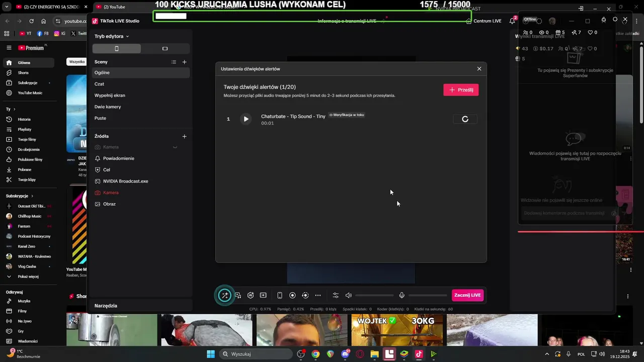
Task: Select the Puste scene
Action: (x=141, y=118)
